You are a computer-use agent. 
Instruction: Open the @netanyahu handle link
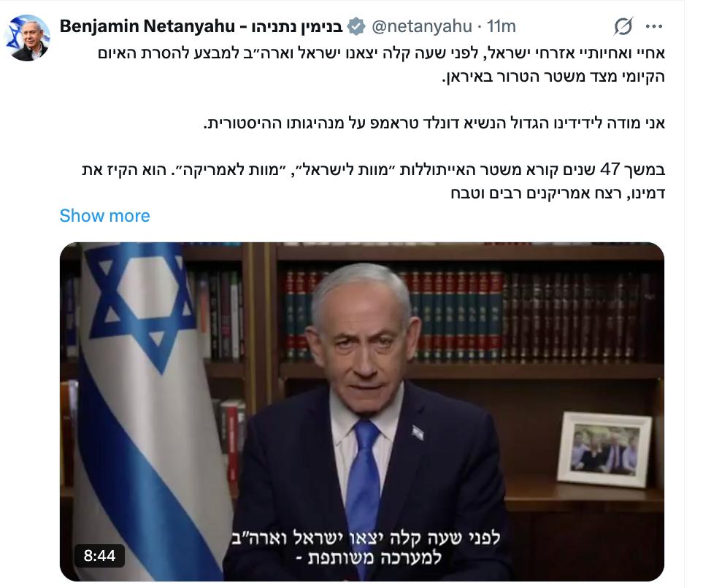422,26
